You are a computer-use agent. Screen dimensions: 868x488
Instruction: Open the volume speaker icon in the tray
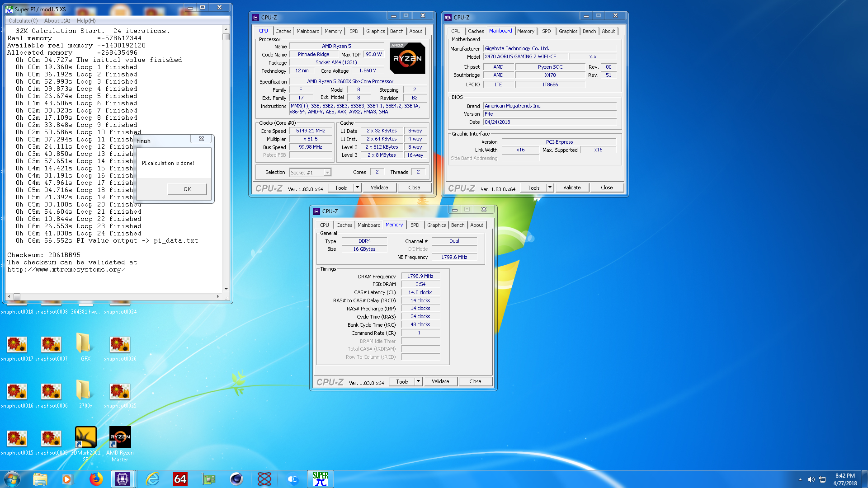811,479
